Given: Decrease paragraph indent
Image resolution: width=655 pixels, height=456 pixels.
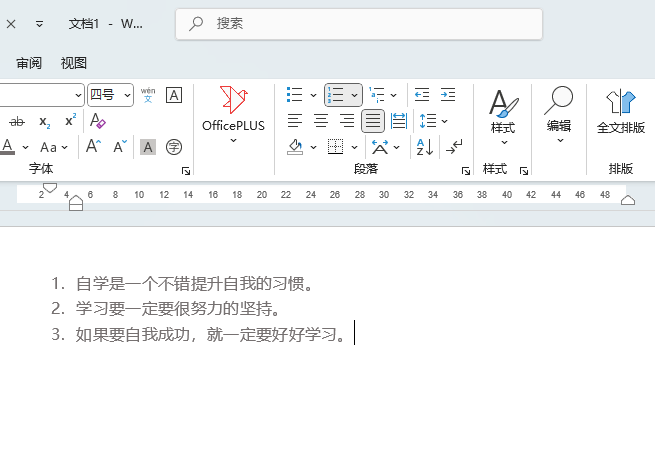Looking at the screenshot, I should click(x=422, y=95).
